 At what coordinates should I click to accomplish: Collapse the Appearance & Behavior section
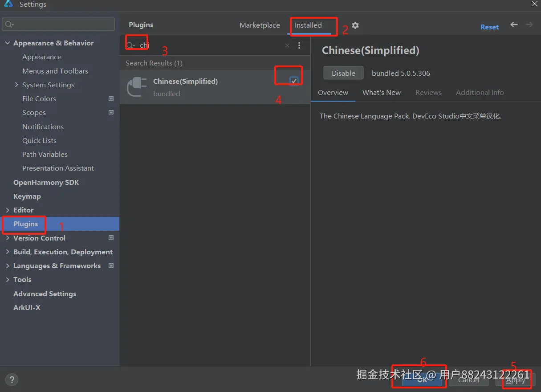(7, 43)
